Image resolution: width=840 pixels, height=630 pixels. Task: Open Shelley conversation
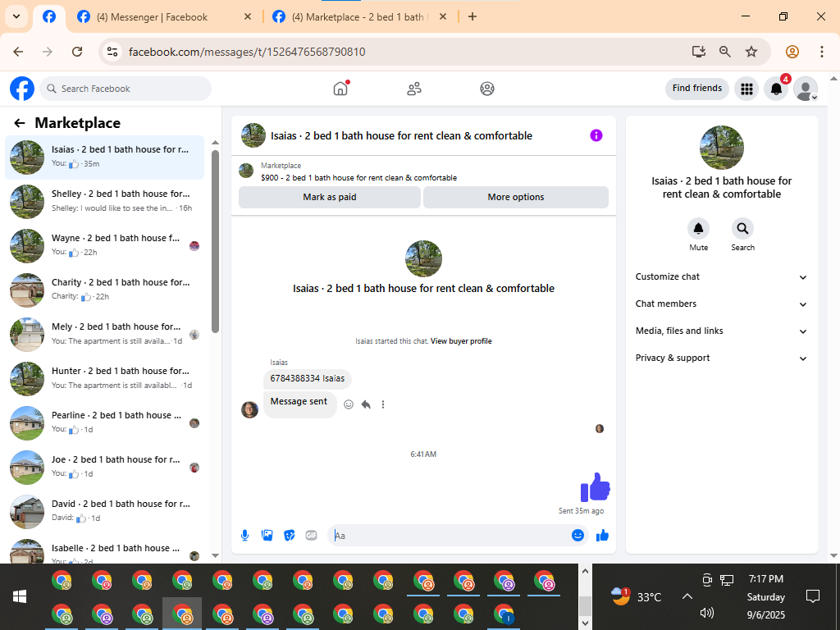coord(105,201)
